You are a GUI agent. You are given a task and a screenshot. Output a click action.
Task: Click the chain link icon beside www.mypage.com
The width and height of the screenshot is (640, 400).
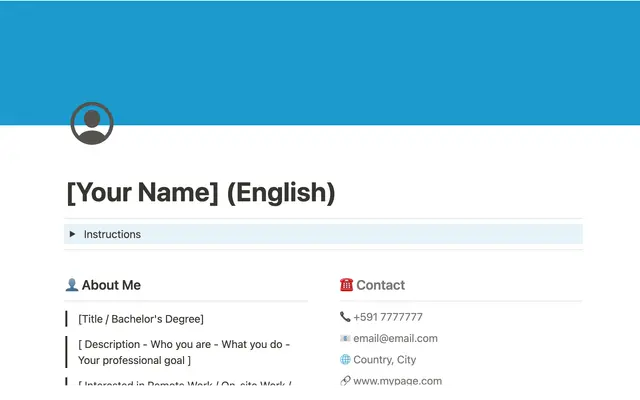tap(345, 381)
